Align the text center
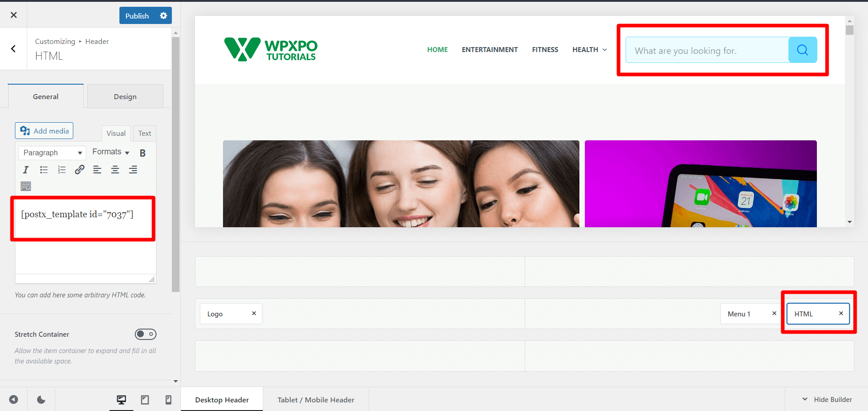 pyautogui.click(x=115, y=170)
